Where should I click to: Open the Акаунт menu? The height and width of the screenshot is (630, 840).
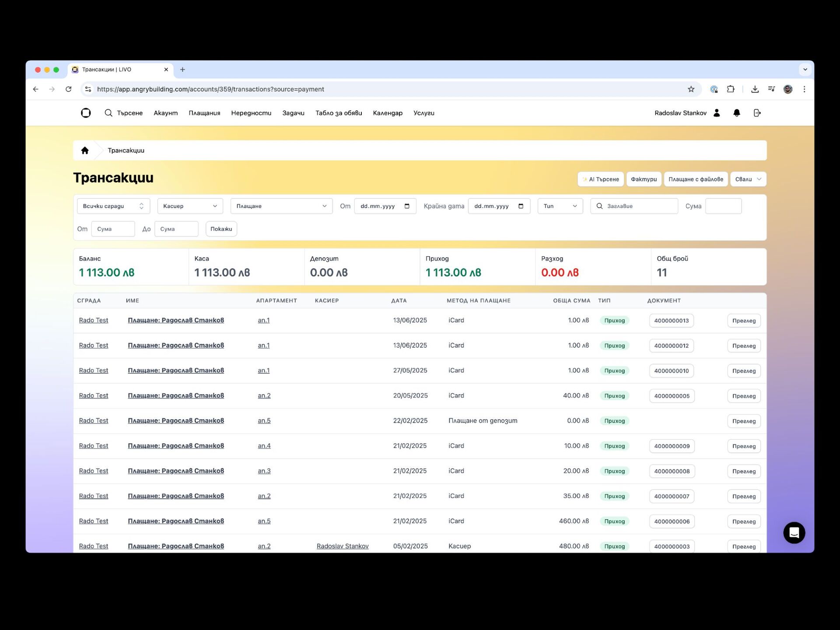165,113
